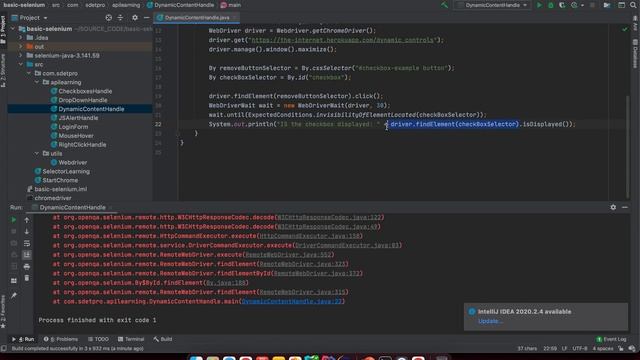Screen dimensions: 640x360
Task: Hide the Project tool window
Action: click(x=146, y=18)
